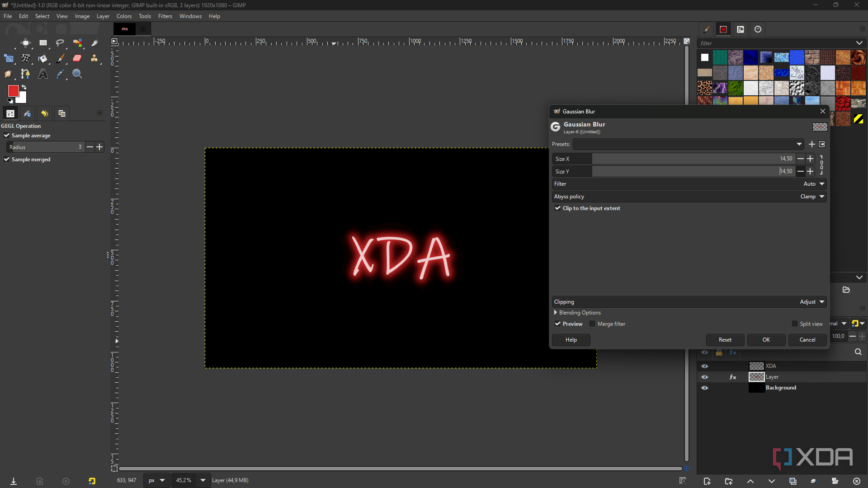Swap foreground and background colors
Viewport: 868px width, 488px height.
pos(24,87)
